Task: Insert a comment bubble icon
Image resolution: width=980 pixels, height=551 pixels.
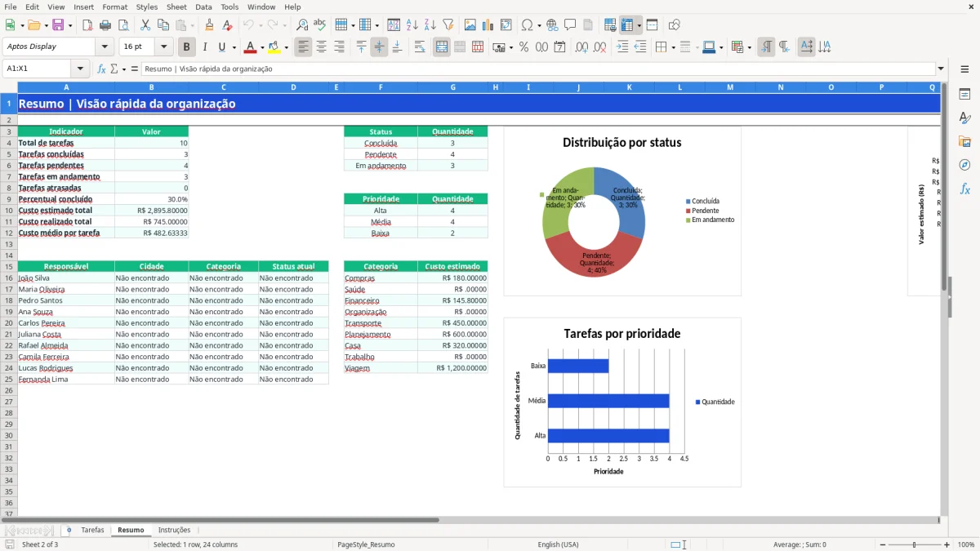Action: 570,25
